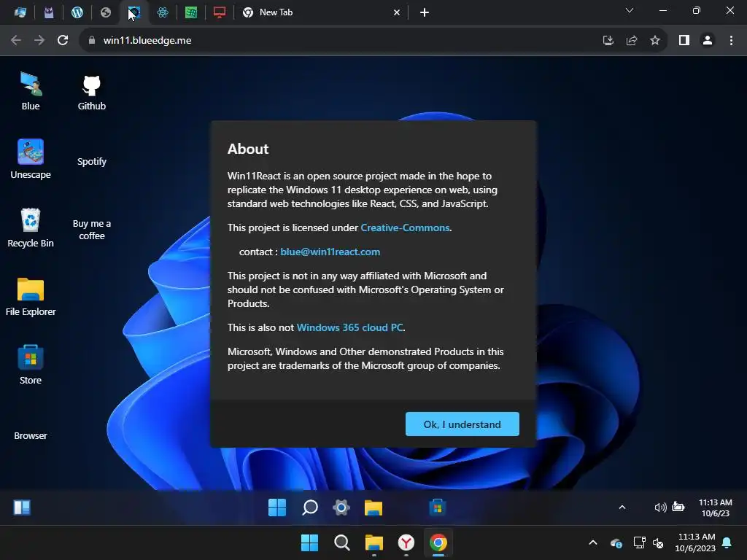Screen dimensions: 747x560
Task: Go back in Chrome
Action: point(16,41)
